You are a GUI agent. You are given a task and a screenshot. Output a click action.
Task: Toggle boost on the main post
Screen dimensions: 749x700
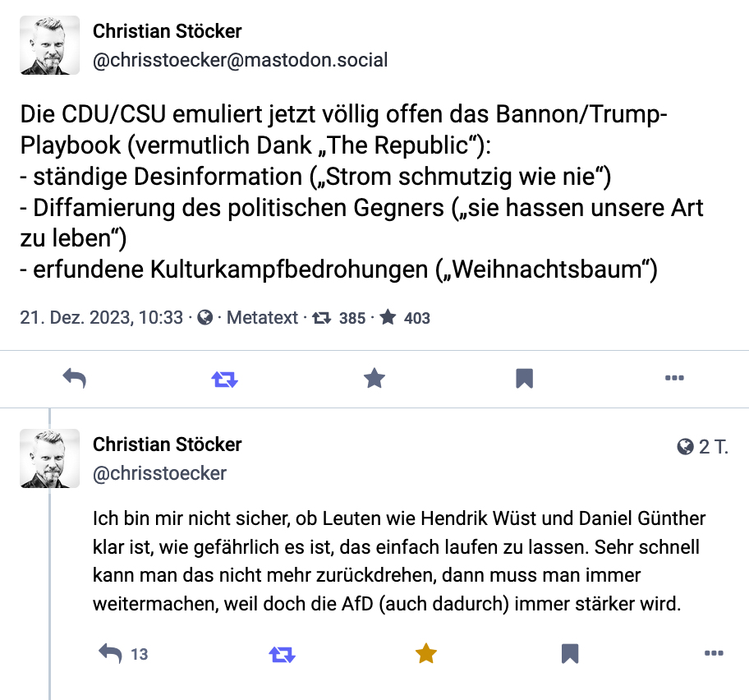pos(224,378)
